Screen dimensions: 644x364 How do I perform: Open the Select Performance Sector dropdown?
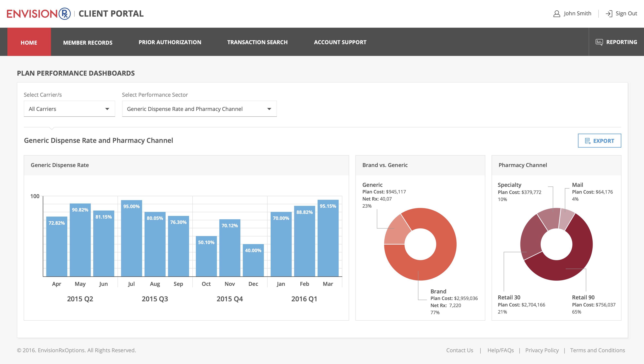pos(199,108)
